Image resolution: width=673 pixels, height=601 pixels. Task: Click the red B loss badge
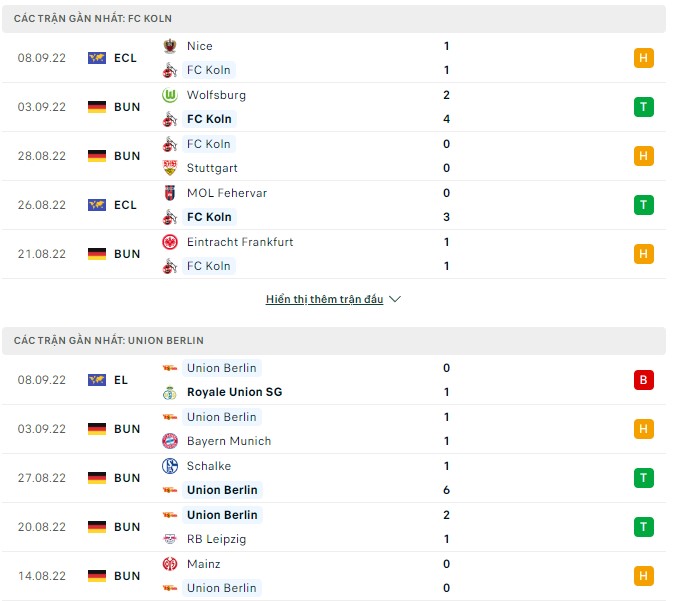pyautogui.click(x=643, y=380)
